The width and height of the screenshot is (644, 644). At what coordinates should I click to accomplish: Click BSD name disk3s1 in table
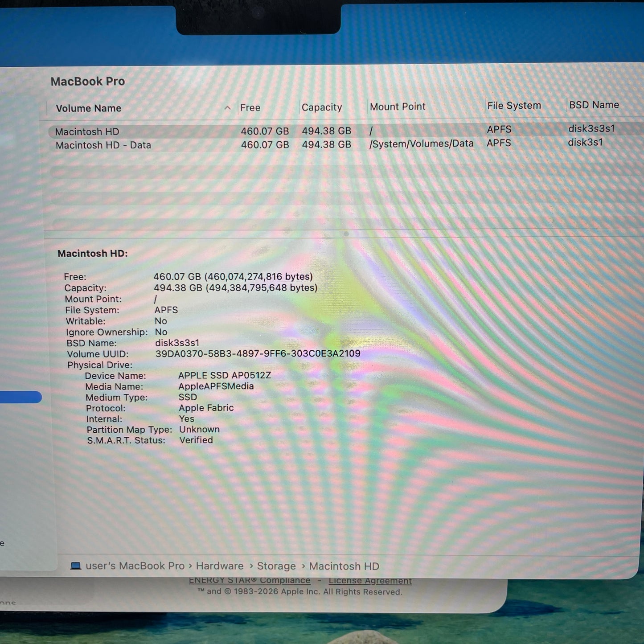click(585, 142)
